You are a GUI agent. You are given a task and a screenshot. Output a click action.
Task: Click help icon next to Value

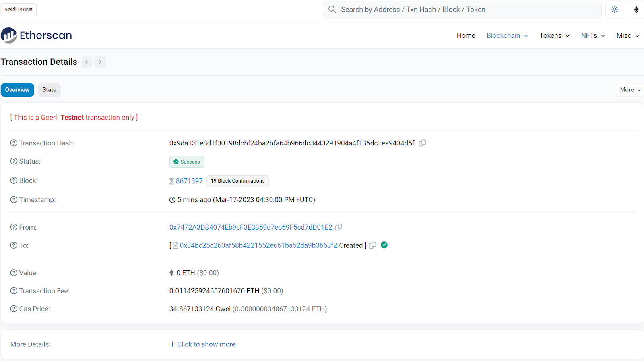[x=14, y=273]
